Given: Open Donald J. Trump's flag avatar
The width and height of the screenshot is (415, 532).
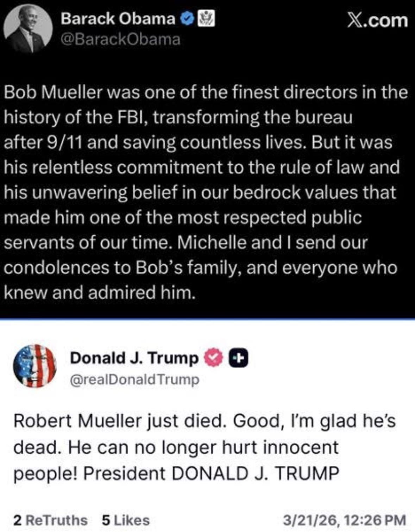Looking at the screenshot, I should pyautogui.click(x=34, y=366).
